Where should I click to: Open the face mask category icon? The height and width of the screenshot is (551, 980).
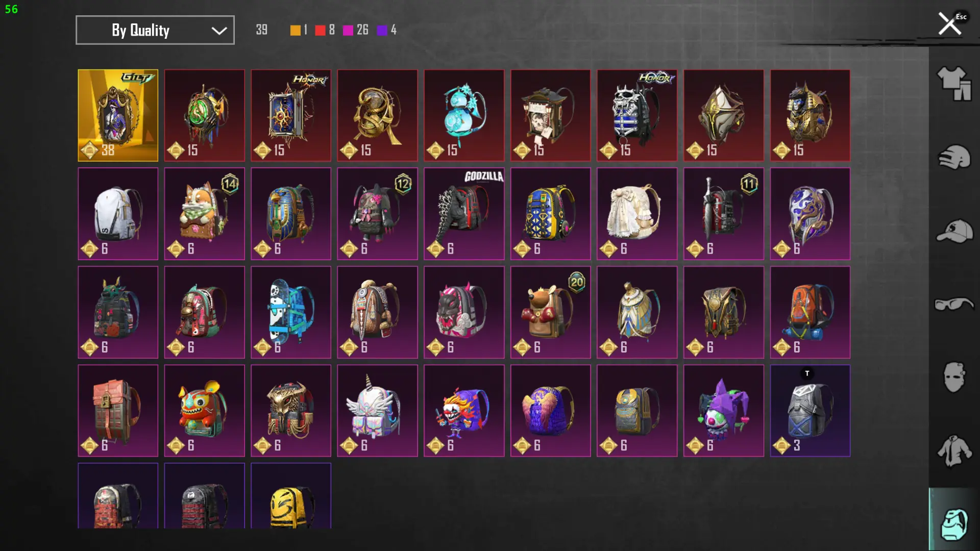954,377
